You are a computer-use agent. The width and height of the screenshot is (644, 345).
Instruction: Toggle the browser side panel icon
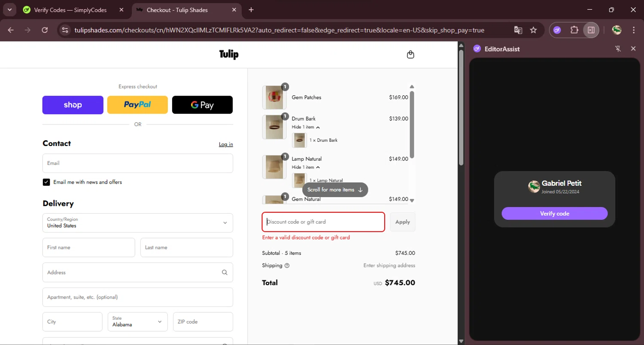pyautogui.click(x=591, y=30)
